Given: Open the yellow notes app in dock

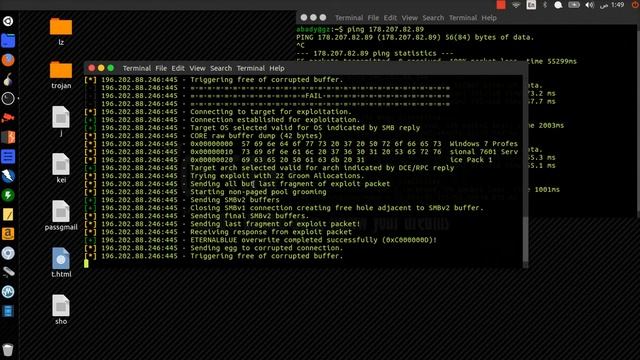Looking at the screenshot, I should tap(8, 214).
